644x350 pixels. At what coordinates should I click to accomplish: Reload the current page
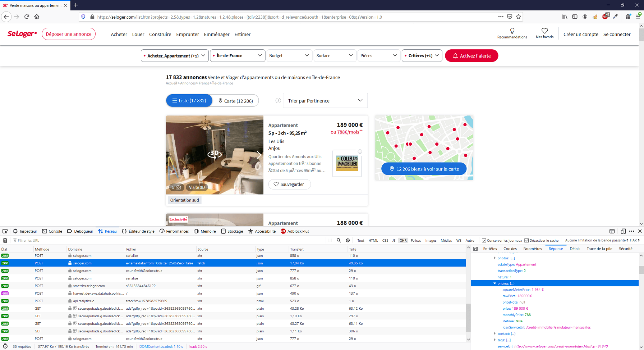27,17
